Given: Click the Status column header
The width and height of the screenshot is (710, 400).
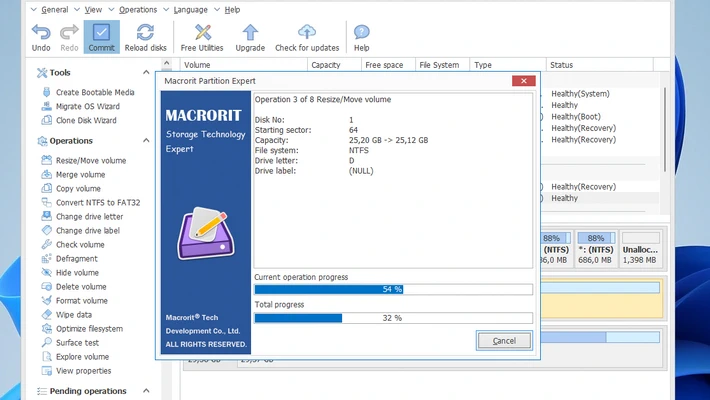Looking at the screenshot, I should pyautogui.click(x=600, y=65).
